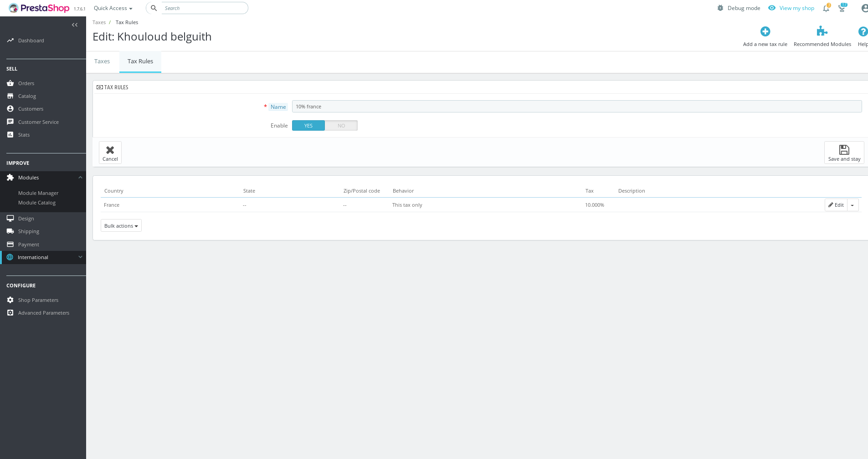Image resolution: width=868 pixels, height=459 pixels.
Task: Open the Bulk actions dropdown
Action: click(x=121, y=226)
